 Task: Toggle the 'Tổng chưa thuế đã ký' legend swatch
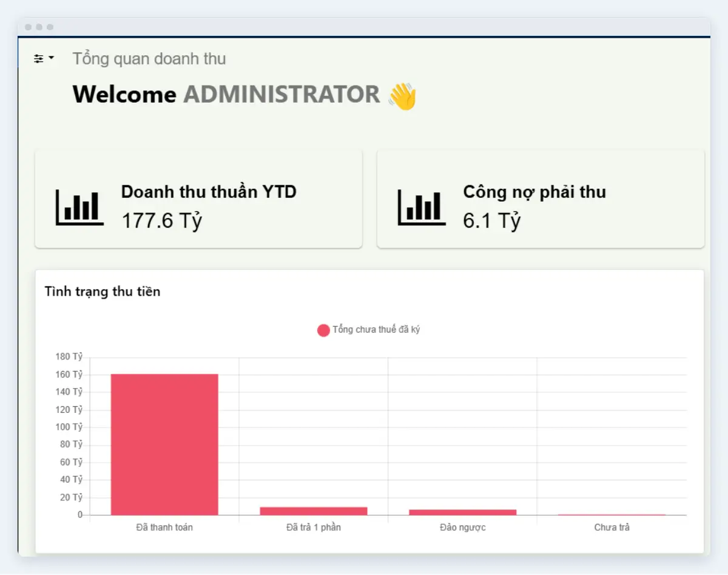coord(323,330)
